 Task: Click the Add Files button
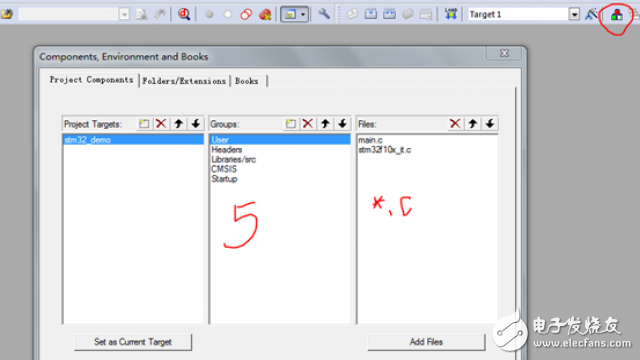(426, 342)
